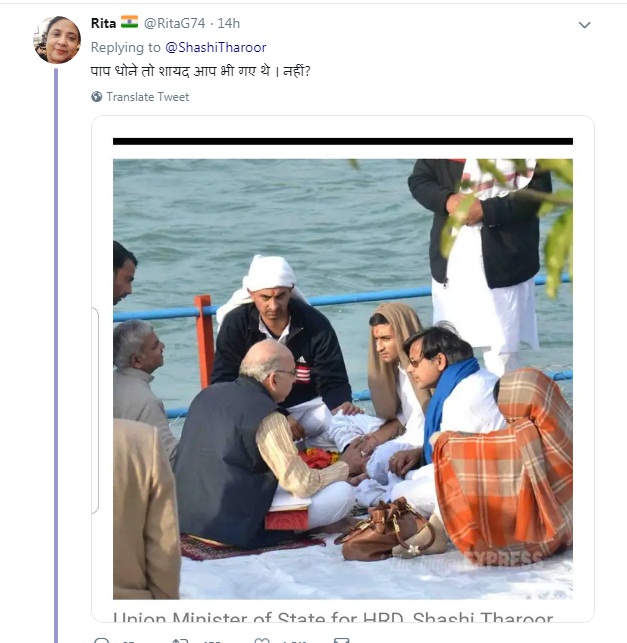The width and height of the screenshot is (627, 643).
Task: Click the globe icon beside Translate Tweet
Action: [97, 97]
